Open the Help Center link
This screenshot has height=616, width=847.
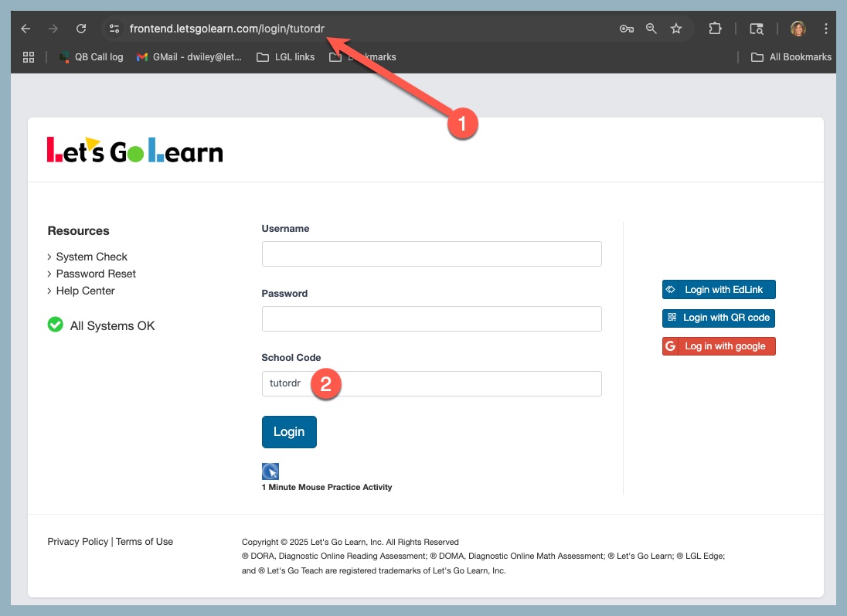click(x=85, y=291)
